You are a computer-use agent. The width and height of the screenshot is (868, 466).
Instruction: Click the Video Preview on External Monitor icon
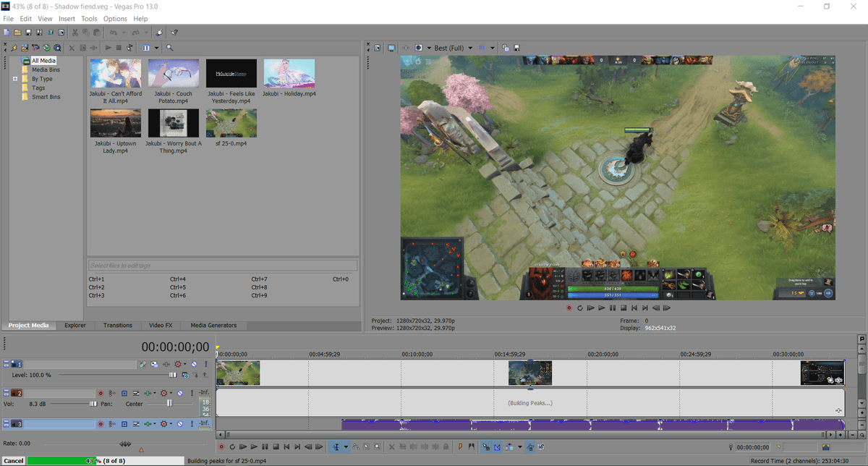coord(391,48)
